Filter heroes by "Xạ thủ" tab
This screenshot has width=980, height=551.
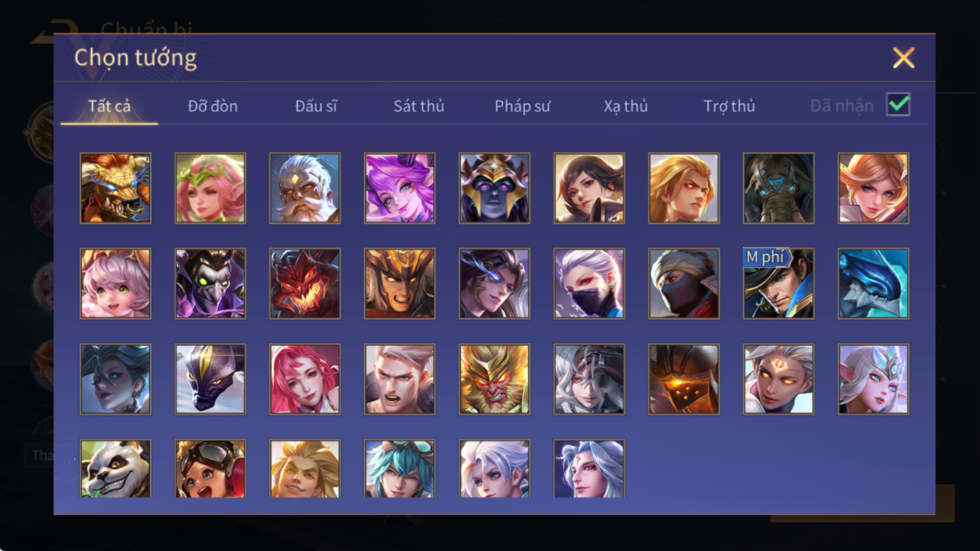tap(625, 106)
